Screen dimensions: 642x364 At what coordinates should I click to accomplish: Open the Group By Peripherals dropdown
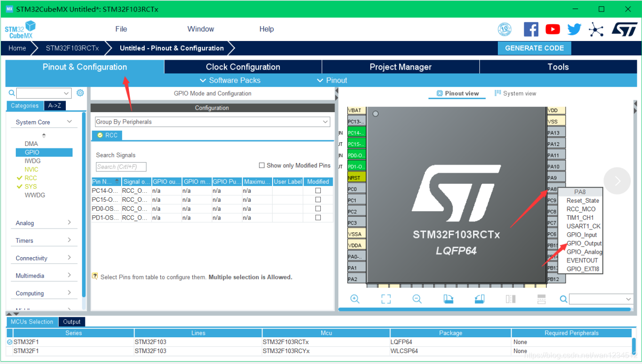click(212, 122)
